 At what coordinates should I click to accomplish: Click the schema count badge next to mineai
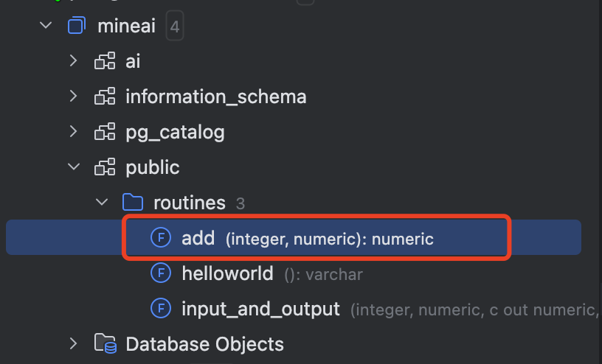tap(174, 28)
